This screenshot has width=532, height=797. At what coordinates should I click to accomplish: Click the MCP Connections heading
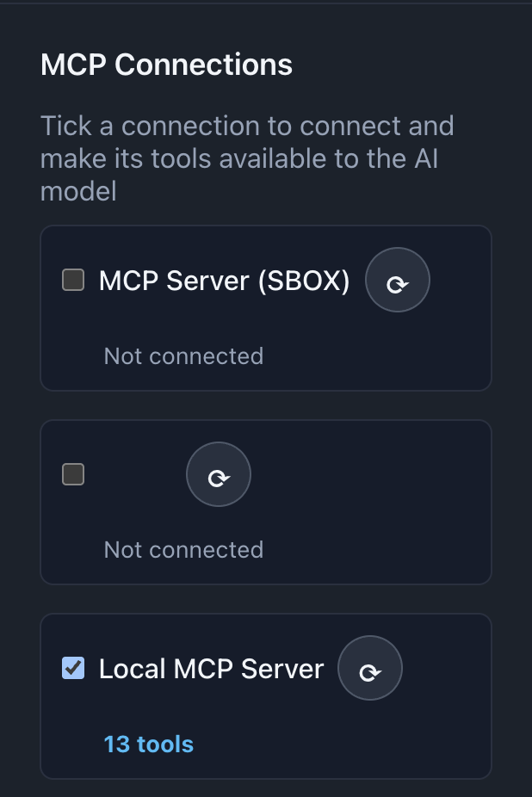click(167, 64)
